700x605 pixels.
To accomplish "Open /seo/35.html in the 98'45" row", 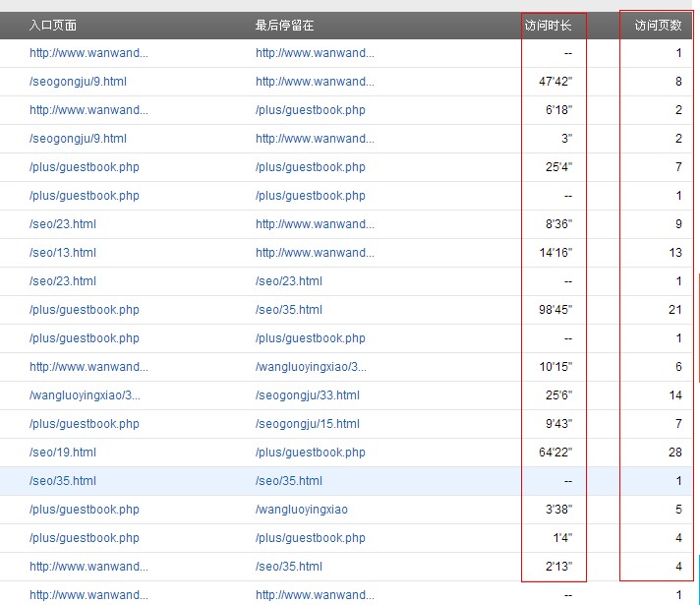I will tap(288, 310).
